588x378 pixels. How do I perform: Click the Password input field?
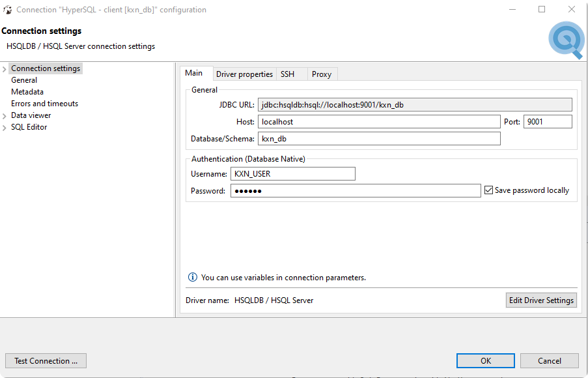tap(356, 191)
